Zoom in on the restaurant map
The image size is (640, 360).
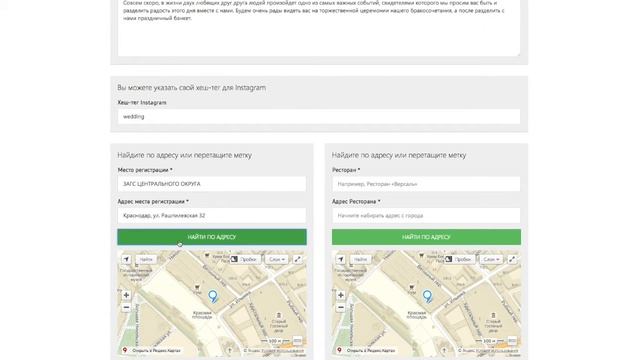pyautogui.click(x=340, y=295)
